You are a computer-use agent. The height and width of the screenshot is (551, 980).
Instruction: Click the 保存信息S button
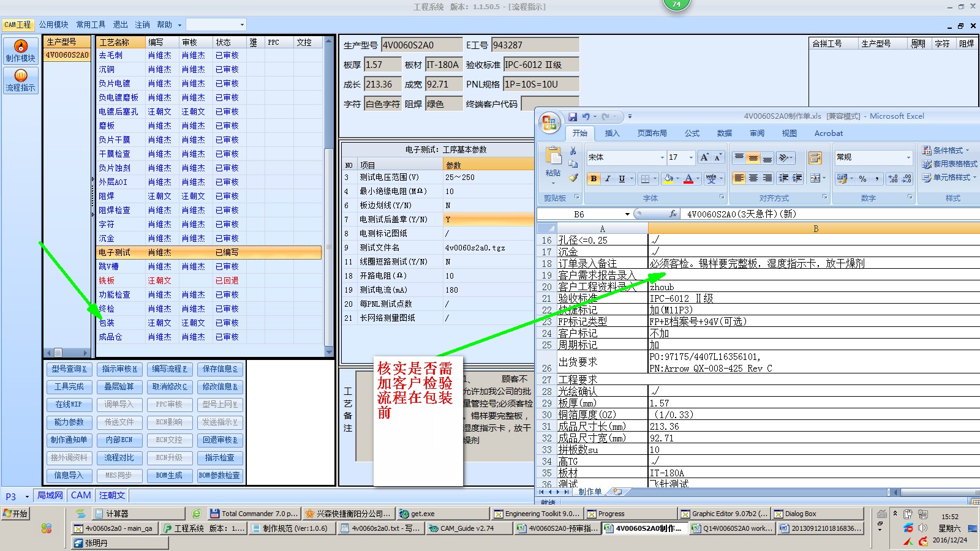(220, 369)
